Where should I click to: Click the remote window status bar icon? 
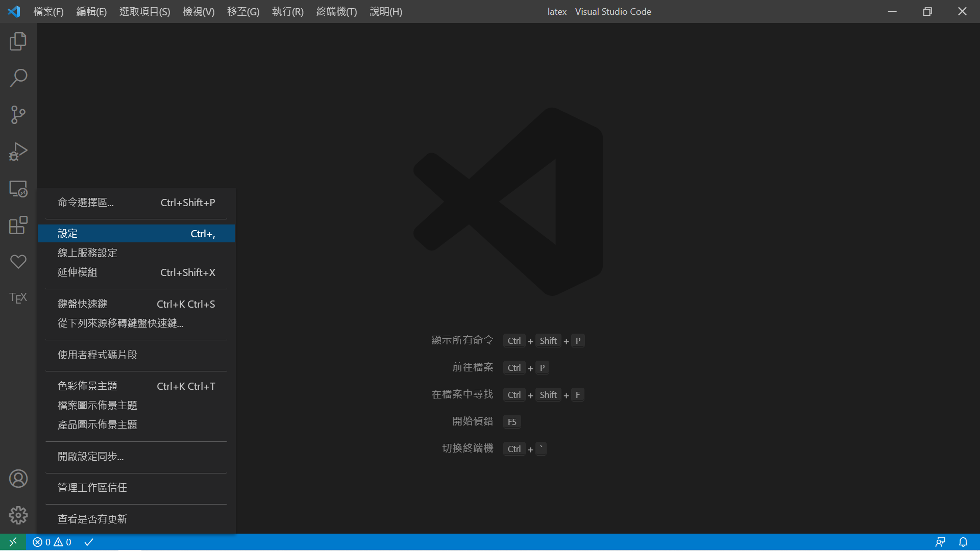13,542
